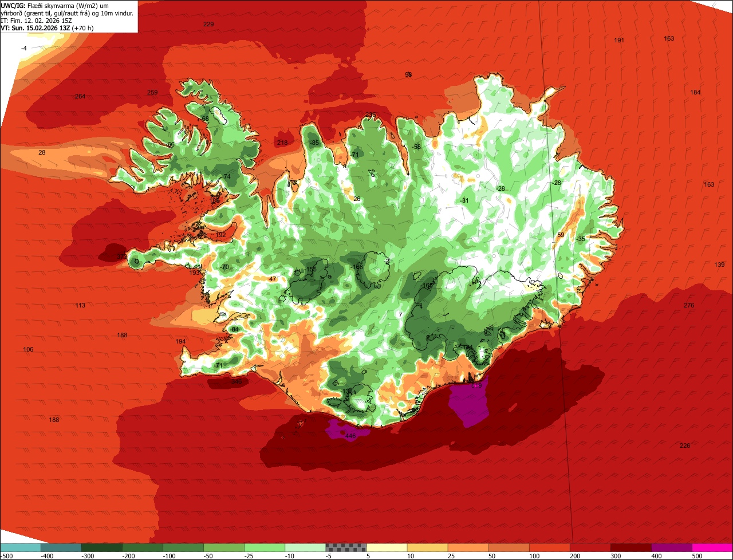Click the map value '106' on the far west
733x560 pixels.
[28, 349]
